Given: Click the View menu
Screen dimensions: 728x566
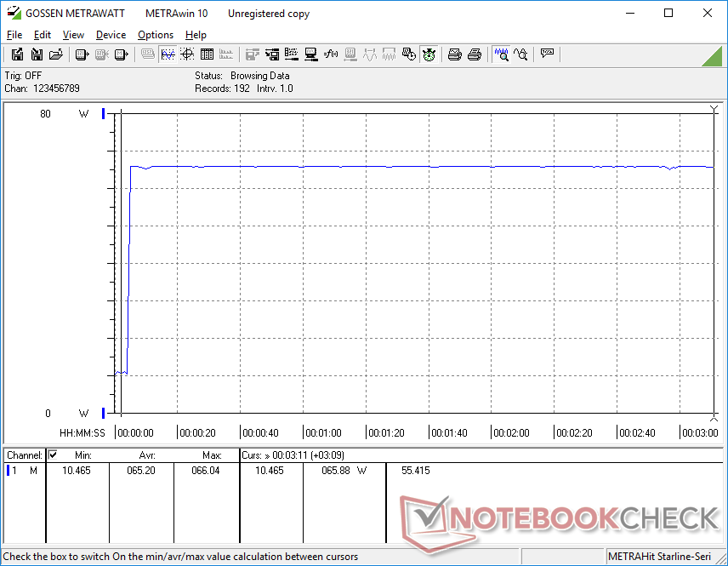Looking at the screenshot, I should [73, 35].
